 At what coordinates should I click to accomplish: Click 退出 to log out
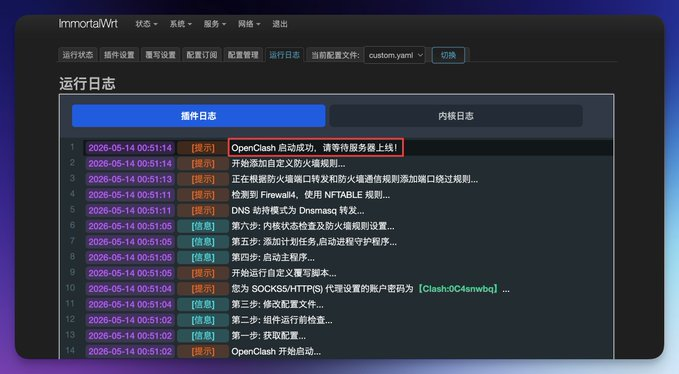pos(280,24)
